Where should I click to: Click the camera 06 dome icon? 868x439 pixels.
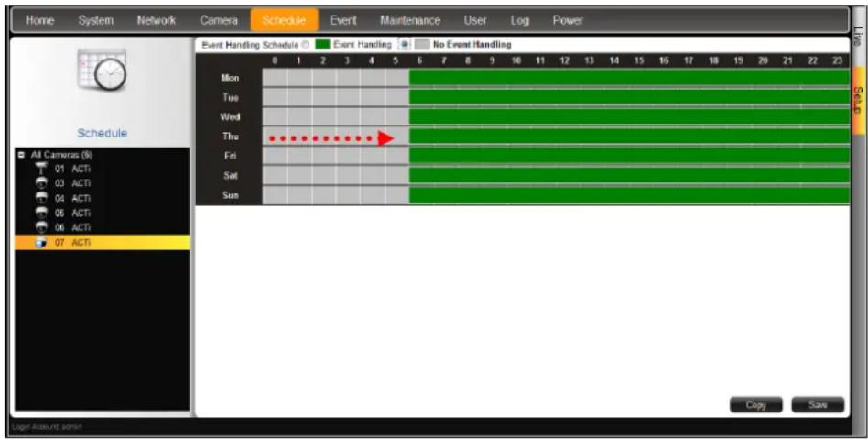point(40,227)
